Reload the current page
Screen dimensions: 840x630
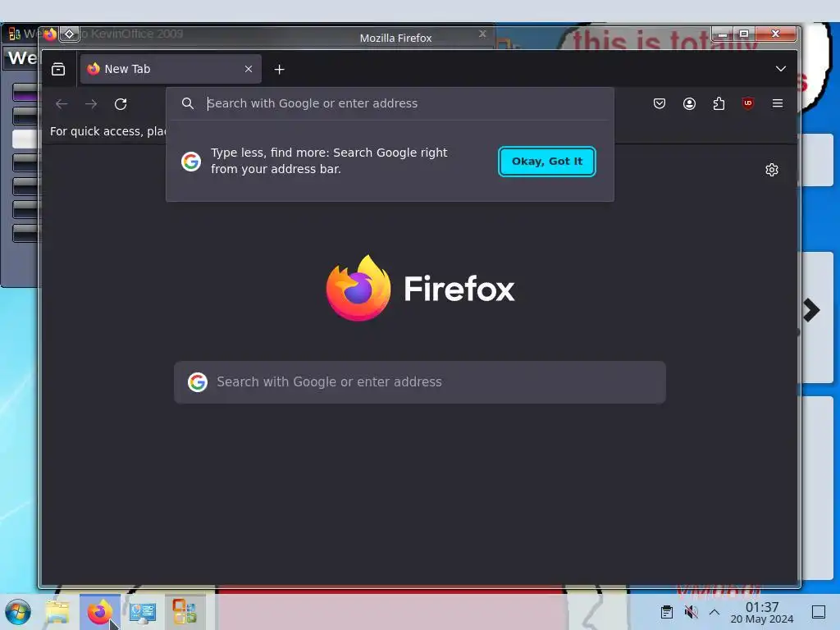point(121,104)
